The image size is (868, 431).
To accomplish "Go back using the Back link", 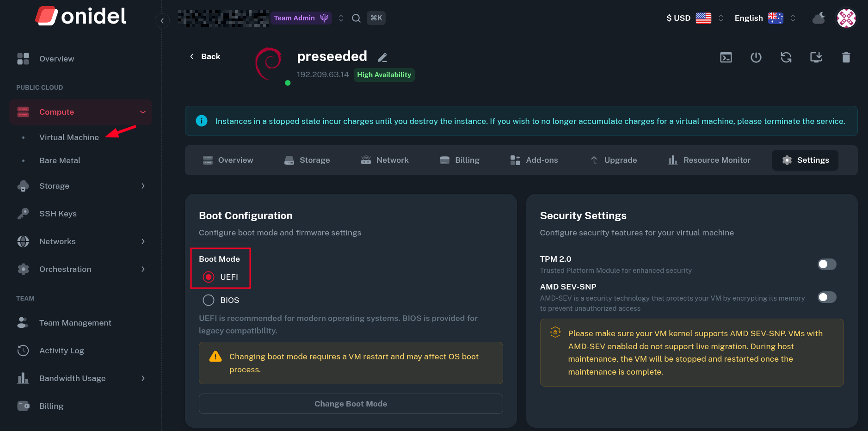I will [205, 56].
